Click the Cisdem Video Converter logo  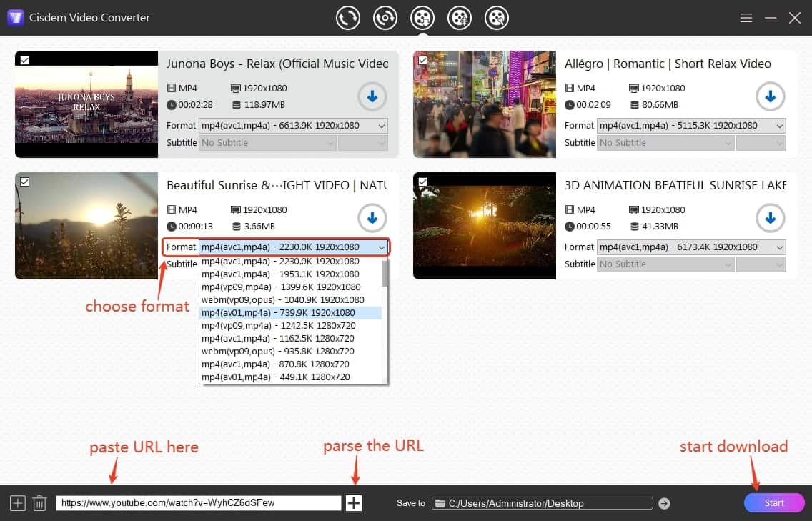coord(16,18)
